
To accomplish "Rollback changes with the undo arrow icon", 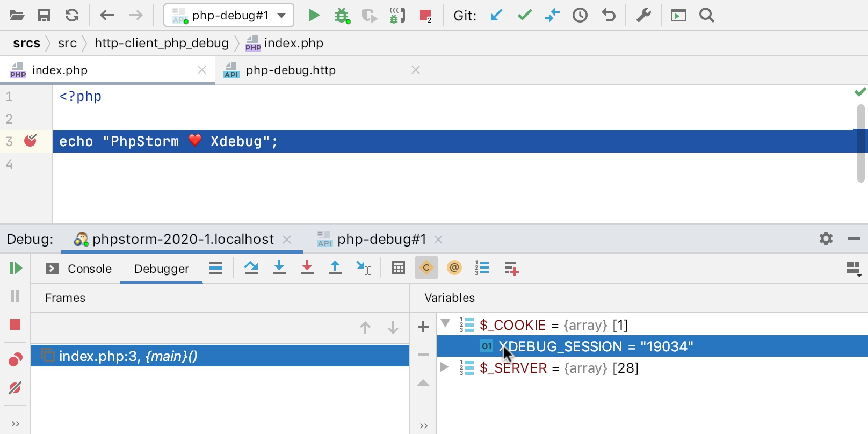I will 609,16.
